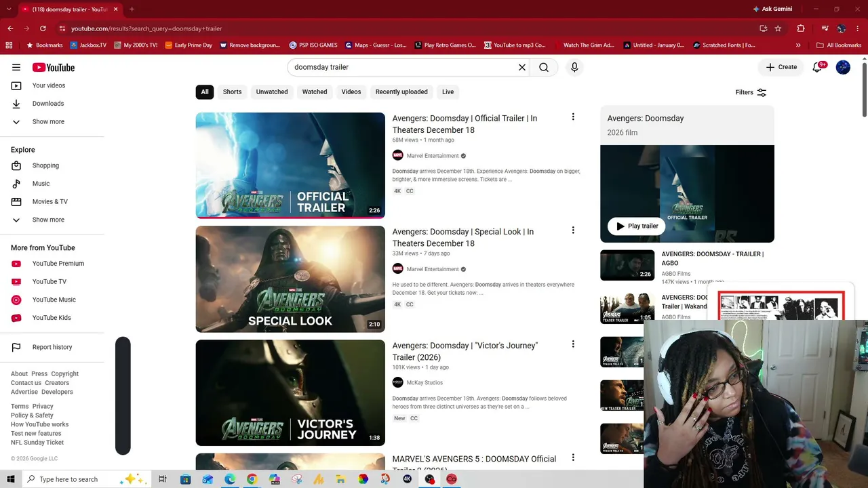Open more options for Official Trailer video
The width and height of the screenshot is (868, 488).
pos(573,117)
